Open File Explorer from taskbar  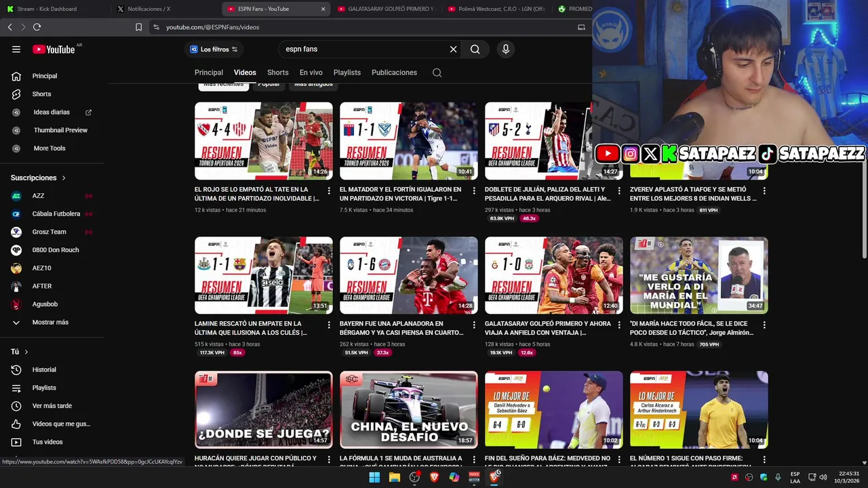(x=394, y=477)
